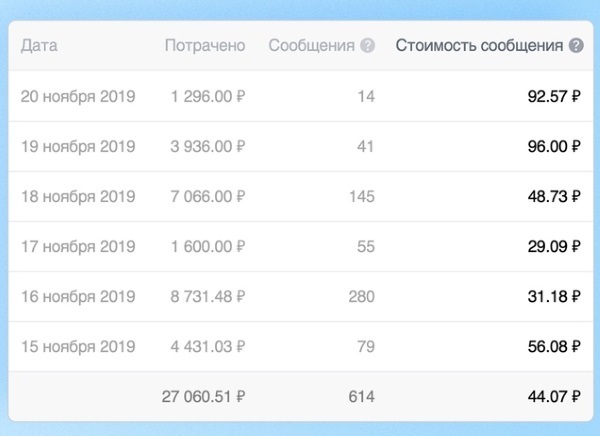Select the 17 ноября 2019 row date
600x436 pixels.
[x=78, y=247]
